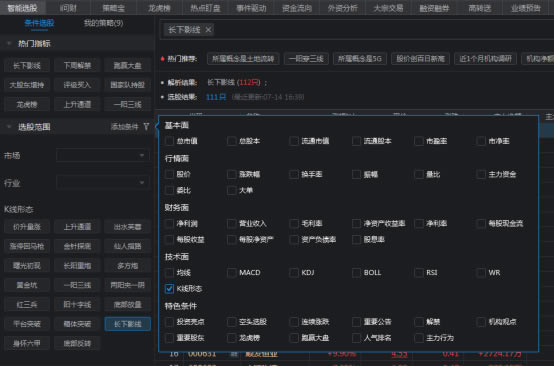This screenshot has height=367, width=554.
Task: Open the 市场 dropdown
Action: click(x=102, y=155)
